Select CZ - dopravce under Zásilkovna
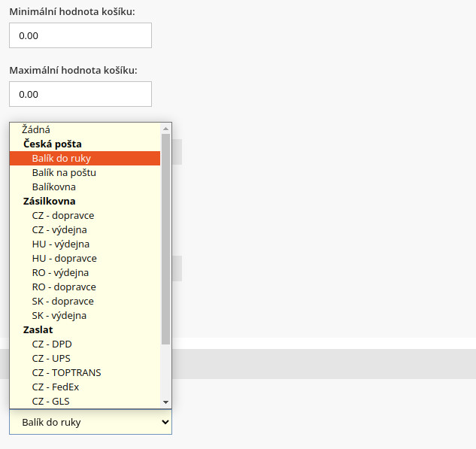The width and height of the screenshot is (476, 449). tap(63, 215)
